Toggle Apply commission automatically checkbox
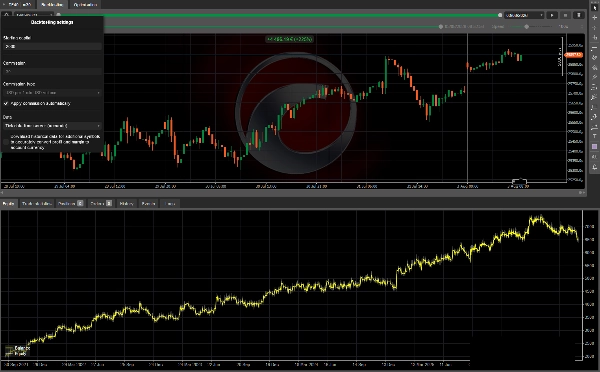 click(x=6, y=103)
